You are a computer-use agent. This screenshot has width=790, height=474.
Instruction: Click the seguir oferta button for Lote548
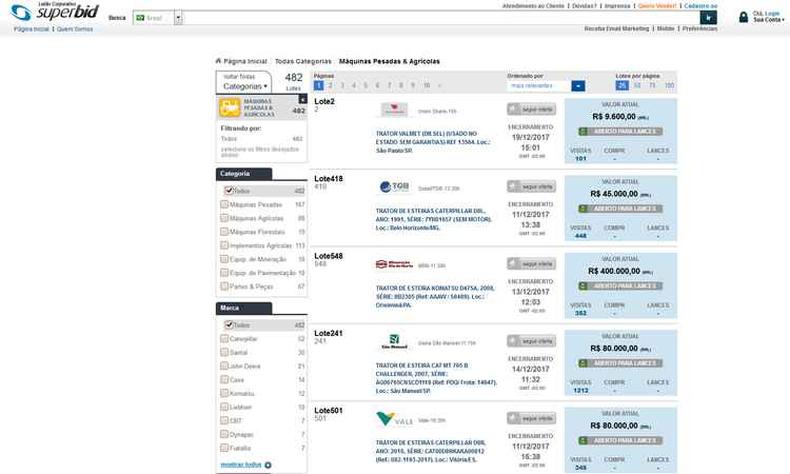(532, 263)
